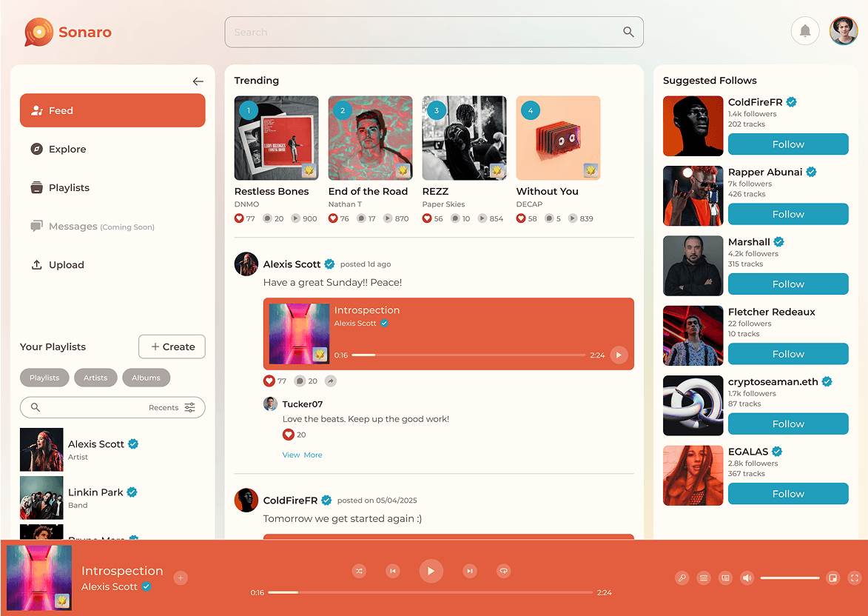Collapse the sidebar with the back arrow
Viewport: 868px width, 616px height.
pos(198,81)
